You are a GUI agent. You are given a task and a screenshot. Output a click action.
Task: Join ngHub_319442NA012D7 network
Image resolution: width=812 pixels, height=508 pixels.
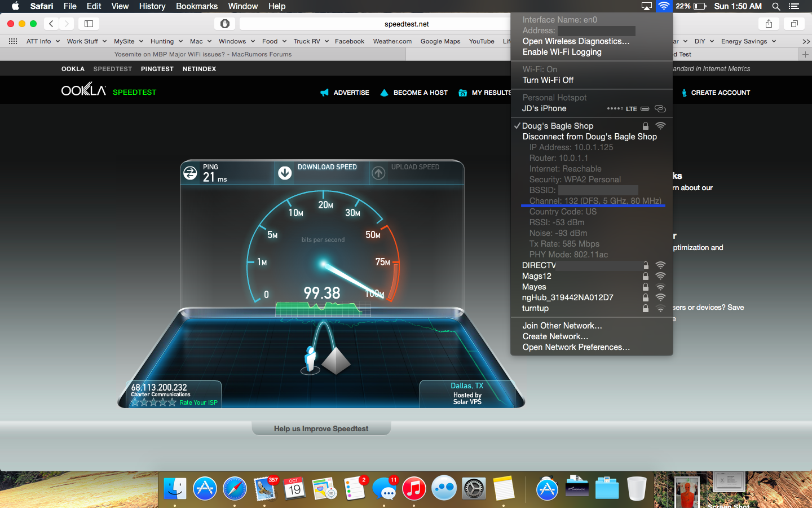[x=592, y=297]
